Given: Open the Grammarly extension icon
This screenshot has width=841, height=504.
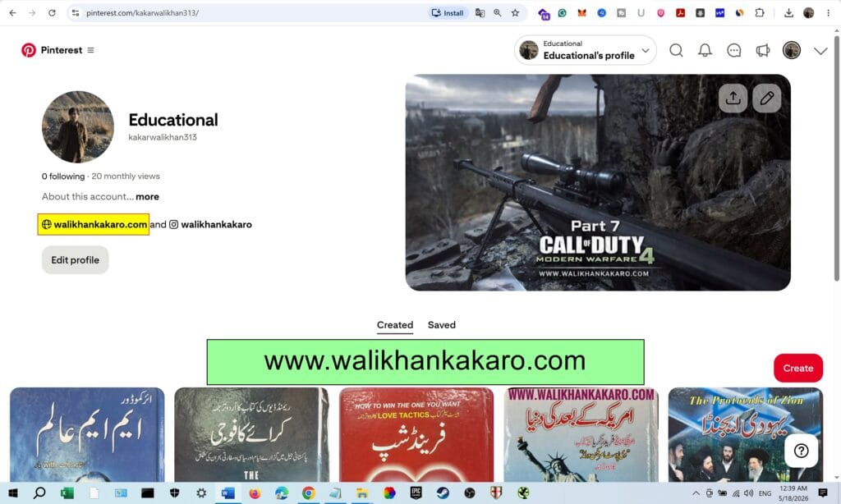Looking at the screenshot, I should [x=562, y=13].
